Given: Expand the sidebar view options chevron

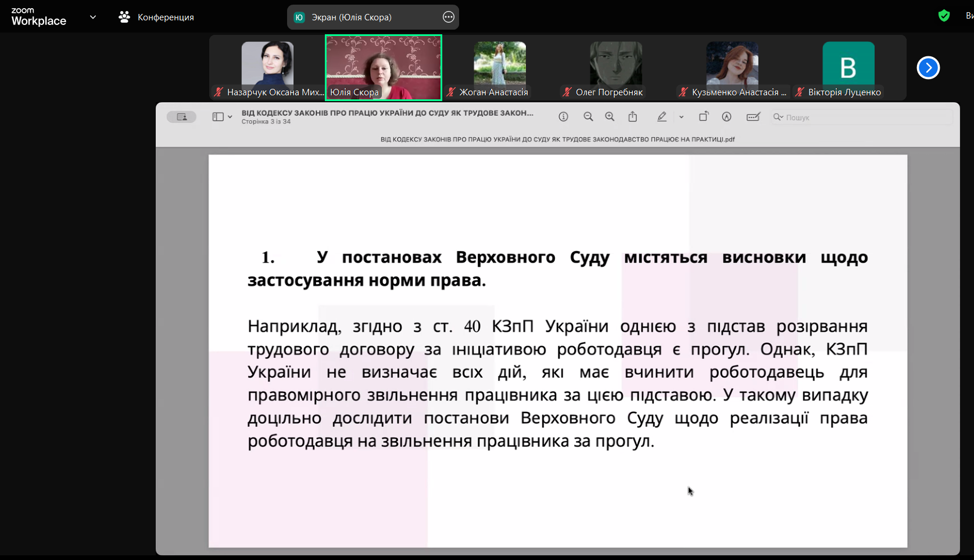Looking at the screenshot, I should pos(230,117).
